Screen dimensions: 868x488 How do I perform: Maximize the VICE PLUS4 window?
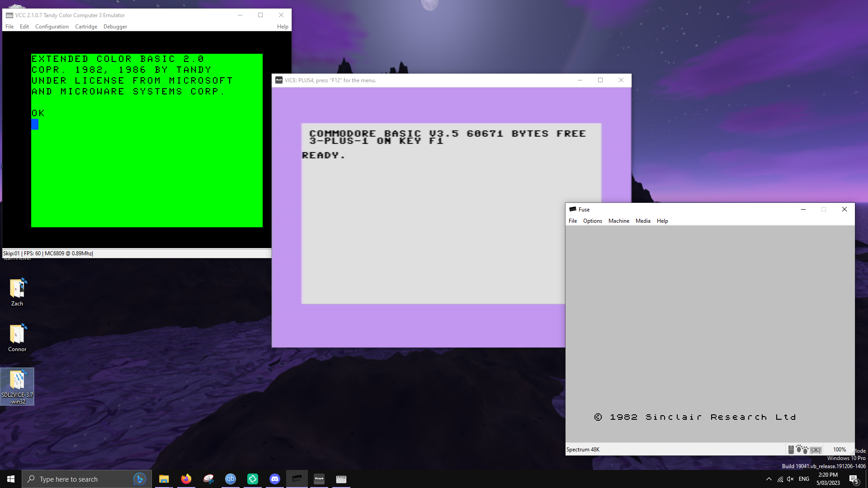pos(600,80)
